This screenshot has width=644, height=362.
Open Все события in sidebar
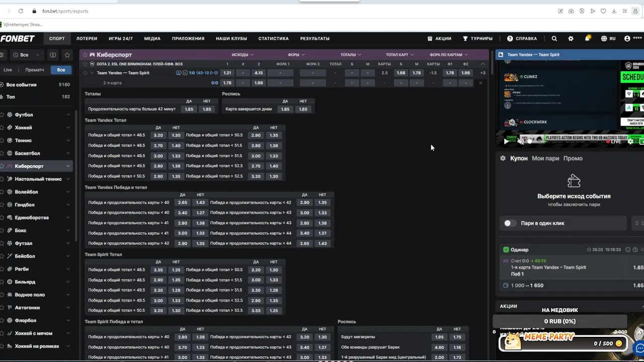pos(36,84)
